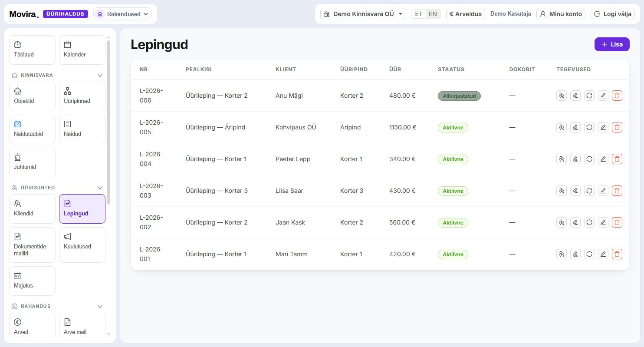
Task: Edit contract L-2026-004 with the pencil icon
Action: (603, 159)
